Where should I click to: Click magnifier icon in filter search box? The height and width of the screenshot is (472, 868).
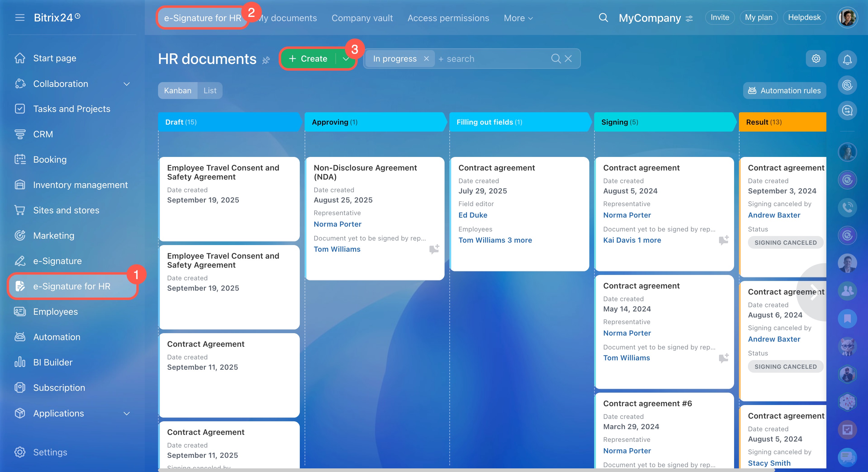556,59
